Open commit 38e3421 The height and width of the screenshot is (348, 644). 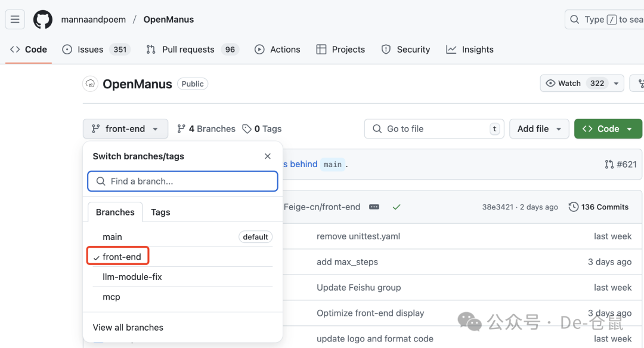pos(497,207)
